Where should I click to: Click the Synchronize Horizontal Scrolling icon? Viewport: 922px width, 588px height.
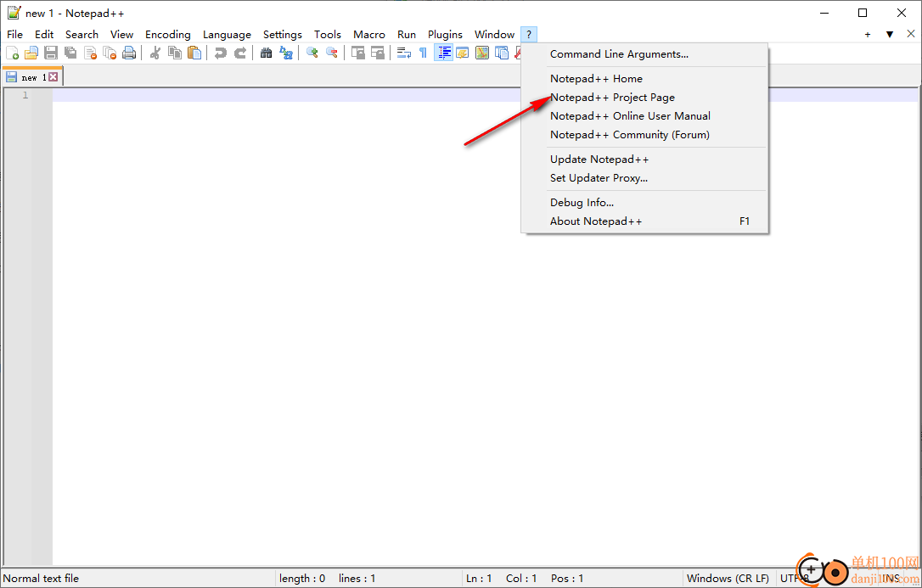pos(378,53)
